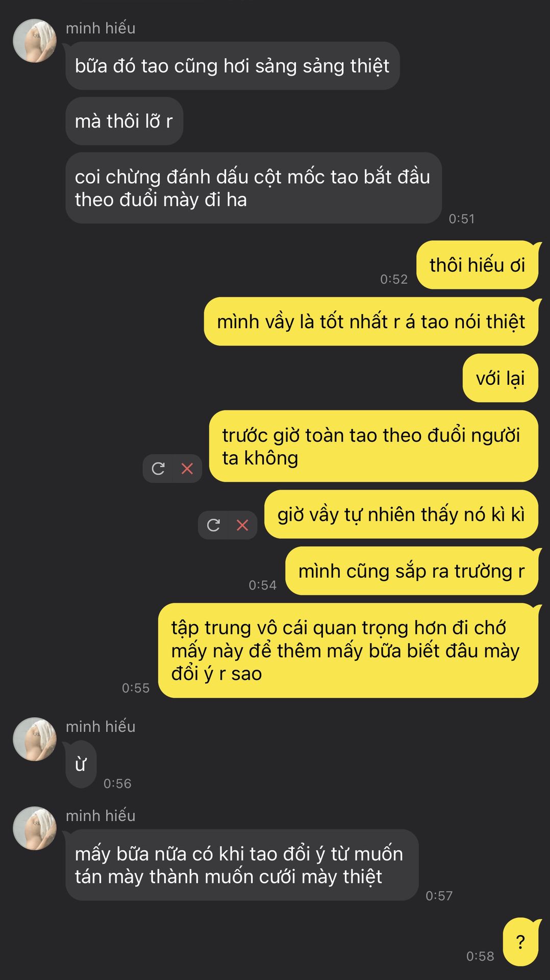Tap the yellow "?" message bubble
550x980 pixels.
point(521,942)
